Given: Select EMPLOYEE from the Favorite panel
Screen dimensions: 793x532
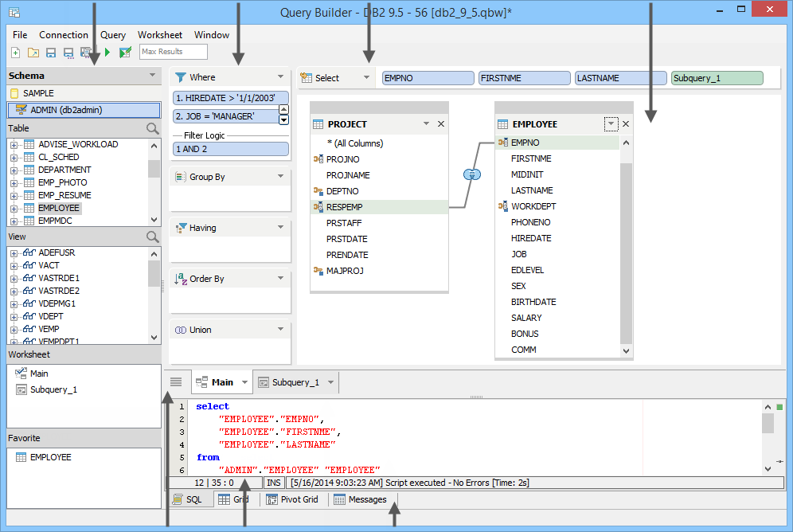Looking at the screenshot, I should (49, 456).
